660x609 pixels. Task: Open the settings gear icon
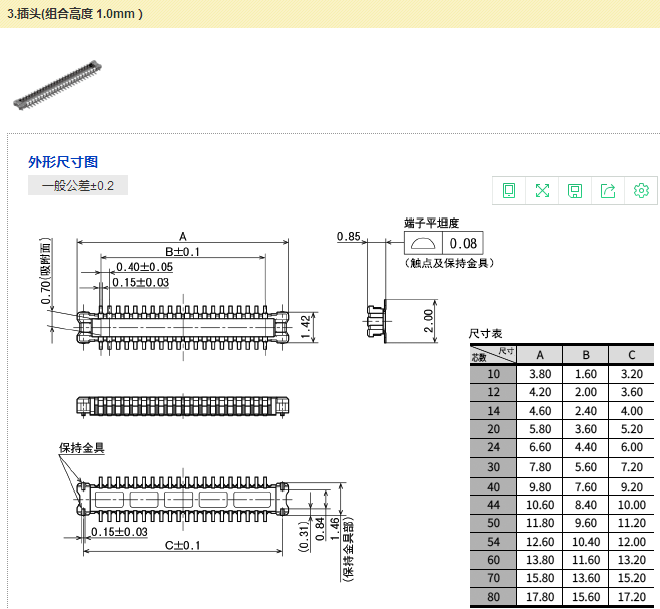pos(642,190)
